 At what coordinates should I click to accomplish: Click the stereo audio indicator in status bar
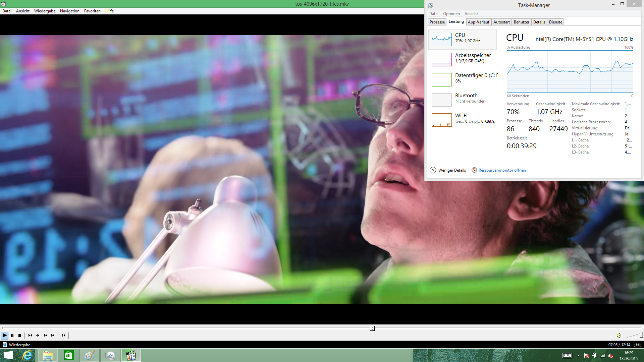pyautogui.click(x=638, y=345)
